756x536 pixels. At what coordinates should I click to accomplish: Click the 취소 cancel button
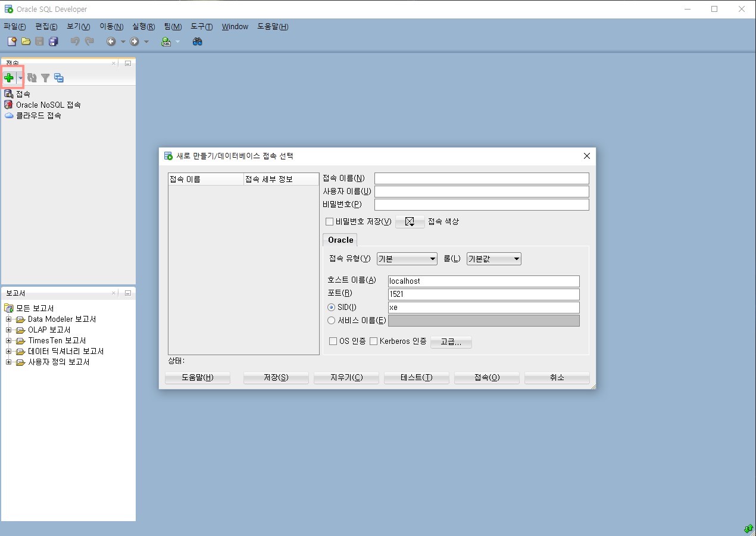pyautogui.click(x=557, y=378)
